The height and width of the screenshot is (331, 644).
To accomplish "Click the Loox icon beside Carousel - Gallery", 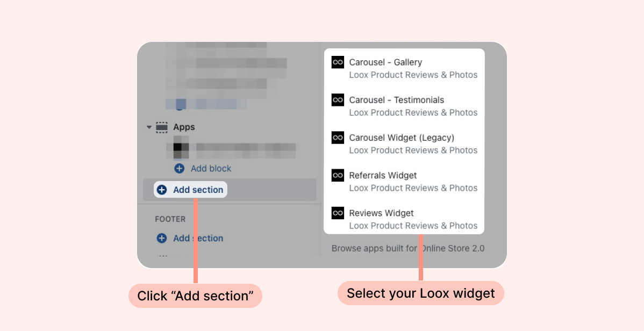I will point(338,62).
